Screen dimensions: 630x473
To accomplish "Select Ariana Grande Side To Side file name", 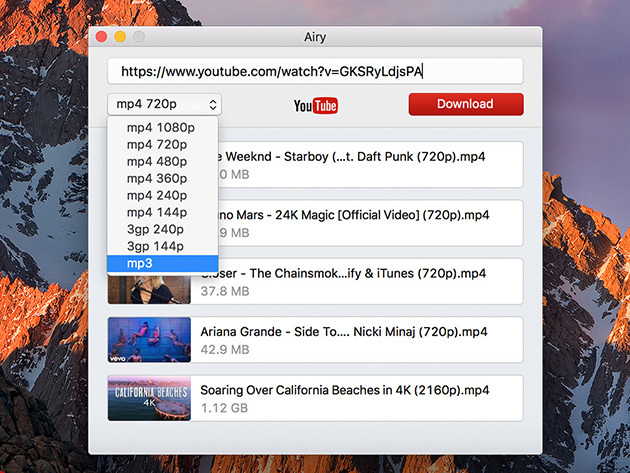I will point(344,332).
